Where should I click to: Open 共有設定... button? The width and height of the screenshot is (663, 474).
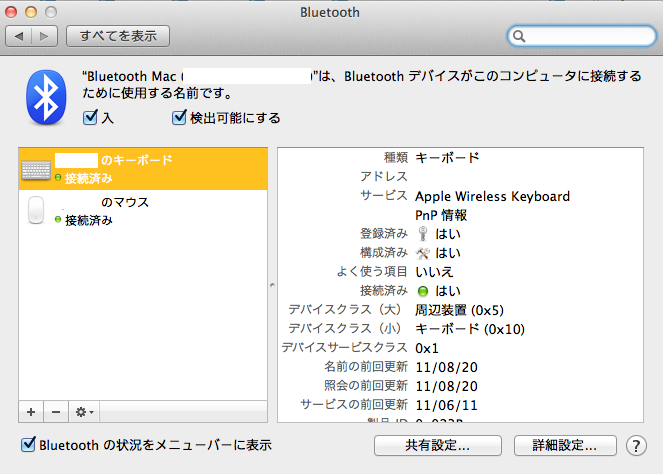[x=438, y=446]
